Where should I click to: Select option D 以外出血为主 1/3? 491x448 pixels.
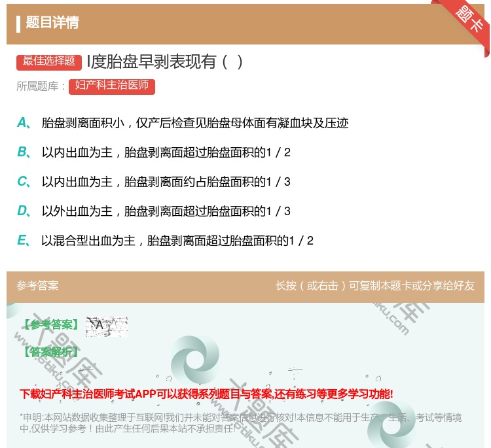154,211
